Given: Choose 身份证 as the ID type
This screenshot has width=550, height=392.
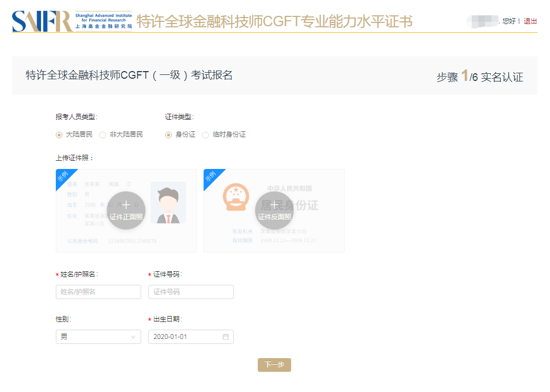Looking at the screenshot, I should click(169, 135).
